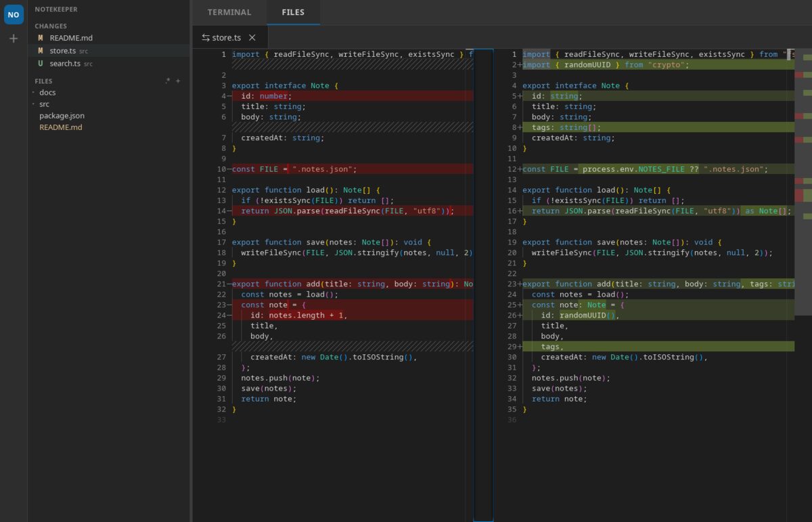The height and width of the screenshot is (522, 812).
Task: Close the store.ts editor tab
Action: point(252,38)
